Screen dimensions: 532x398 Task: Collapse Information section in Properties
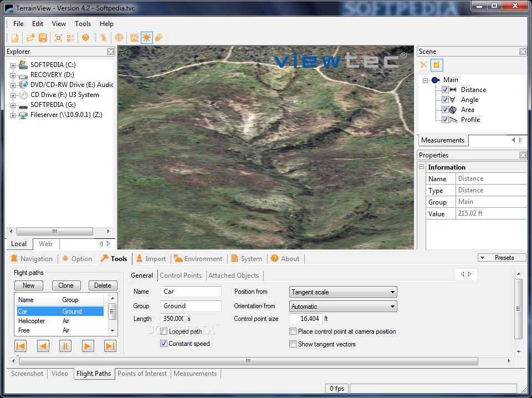coord(421,167)
